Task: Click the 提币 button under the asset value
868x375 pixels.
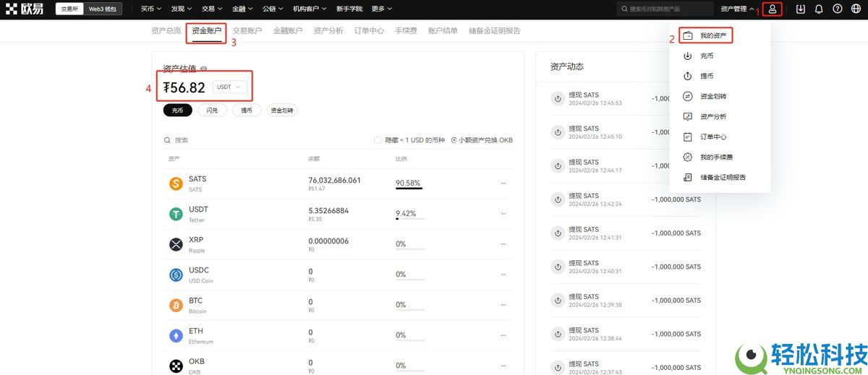Action: coord(247,111)
